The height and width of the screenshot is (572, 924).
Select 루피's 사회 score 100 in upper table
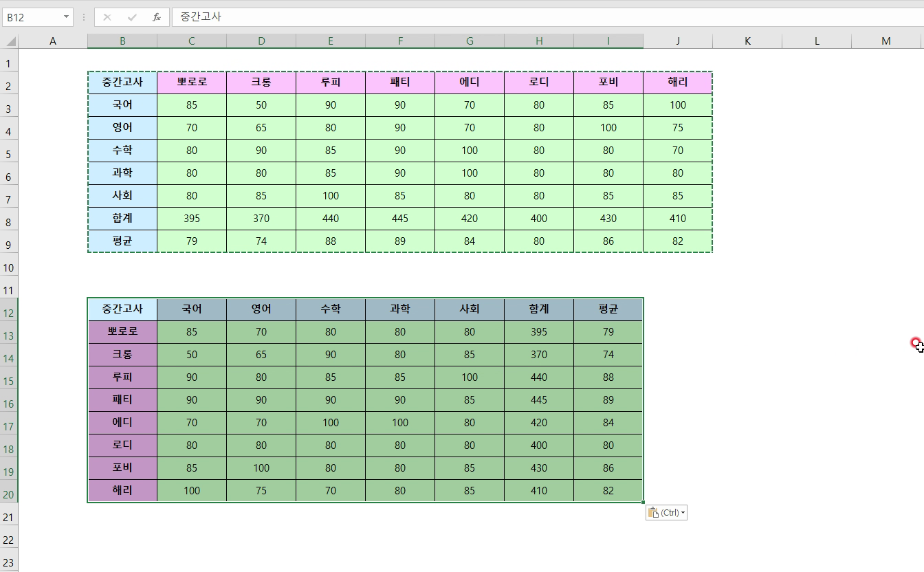tap(331, 196)
